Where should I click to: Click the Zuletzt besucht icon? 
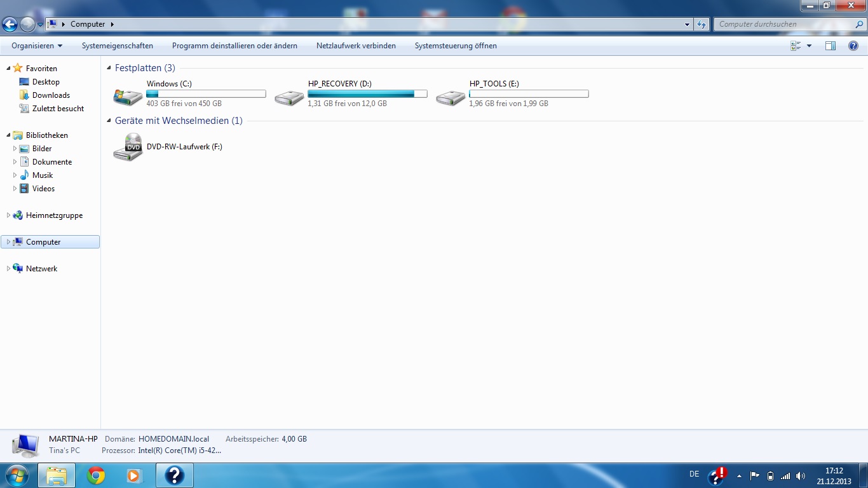coord(24,109)
